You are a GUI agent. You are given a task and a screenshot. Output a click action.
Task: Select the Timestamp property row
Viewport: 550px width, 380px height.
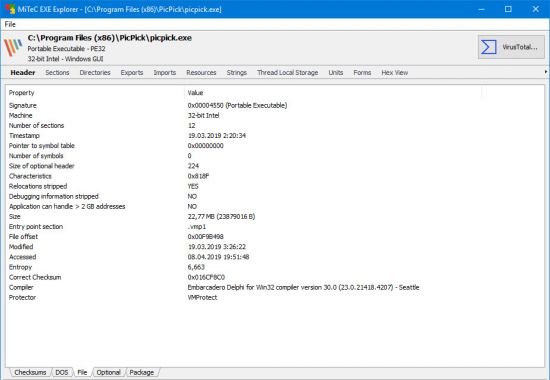tap(276, 135)
